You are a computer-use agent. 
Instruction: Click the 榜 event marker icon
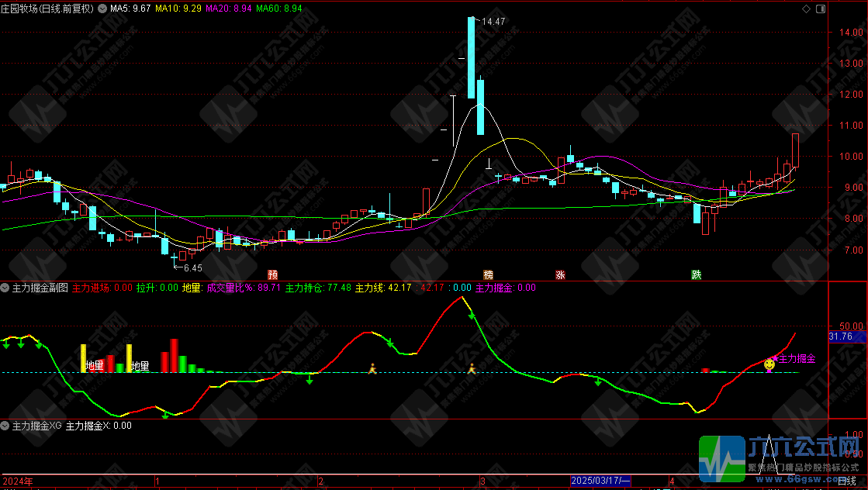point(488,274)
